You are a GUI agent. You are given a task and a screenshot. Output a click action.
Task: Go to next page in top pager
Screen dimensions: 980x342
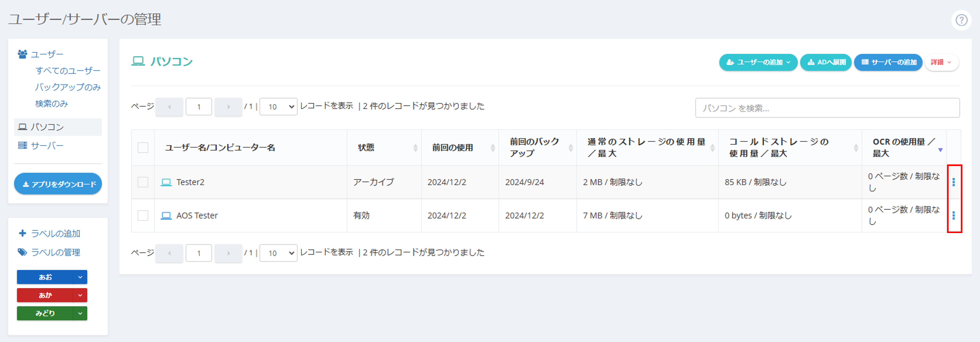point(228,107)
